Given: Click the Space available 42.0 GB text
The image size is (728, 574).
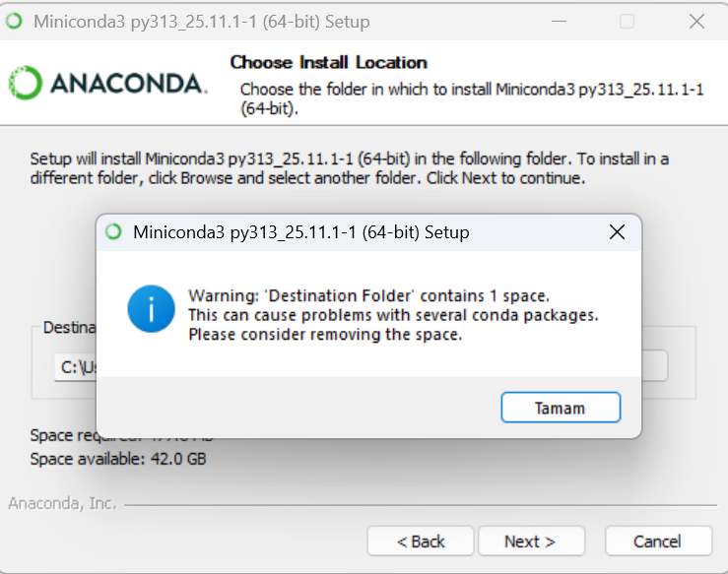Looking at the screenshot, I should 118,458.
